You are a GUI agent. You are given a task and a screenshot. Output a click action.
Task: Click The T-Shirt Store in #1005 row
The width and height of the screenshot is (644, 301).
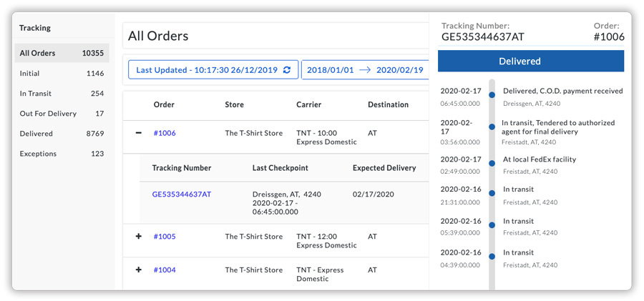(x=254, y=237)
